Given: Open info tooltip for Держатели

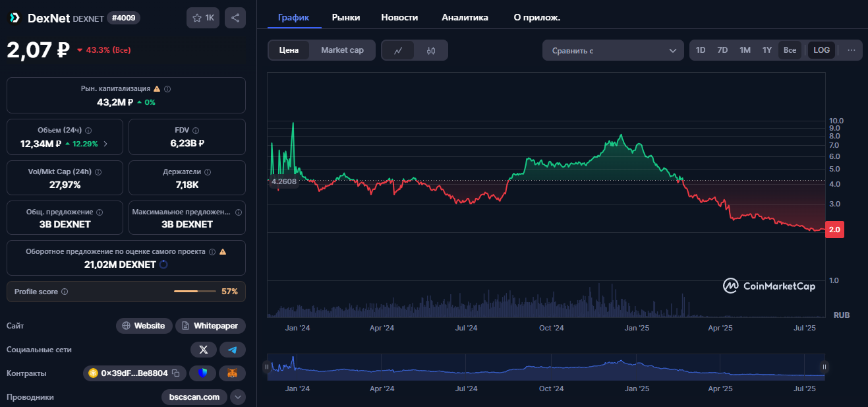Looking at the screenshot, I should click(208, 172).
